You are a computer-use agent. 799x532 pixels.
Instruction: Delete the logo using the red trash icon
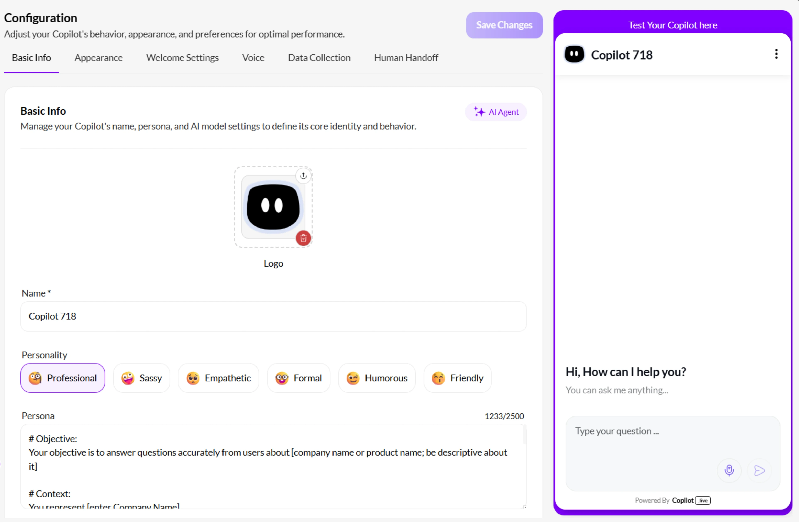[x=303, y=238]
